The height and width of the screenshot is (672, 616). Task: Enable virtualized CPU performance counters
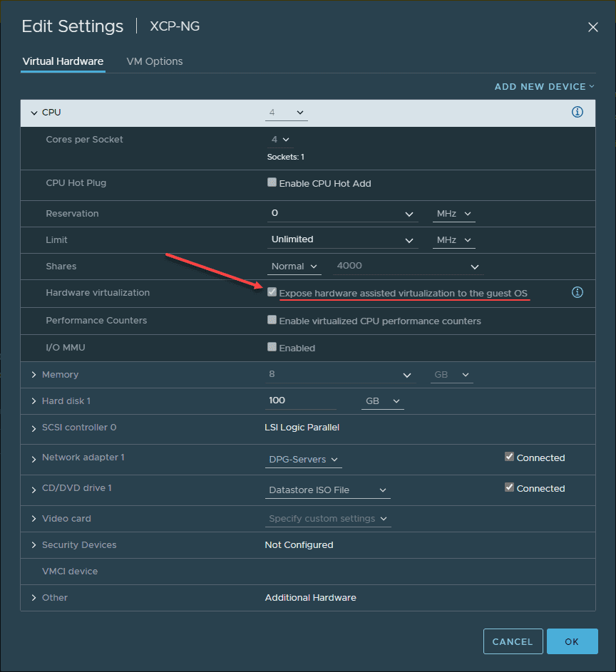coord(272,319)
